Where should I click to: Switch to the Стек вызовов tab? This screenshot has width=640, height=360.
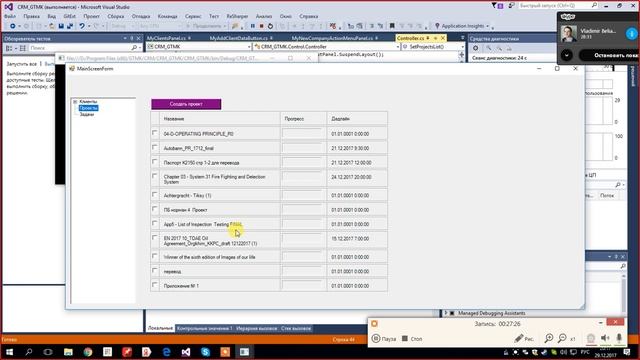[x=296, y=328]
